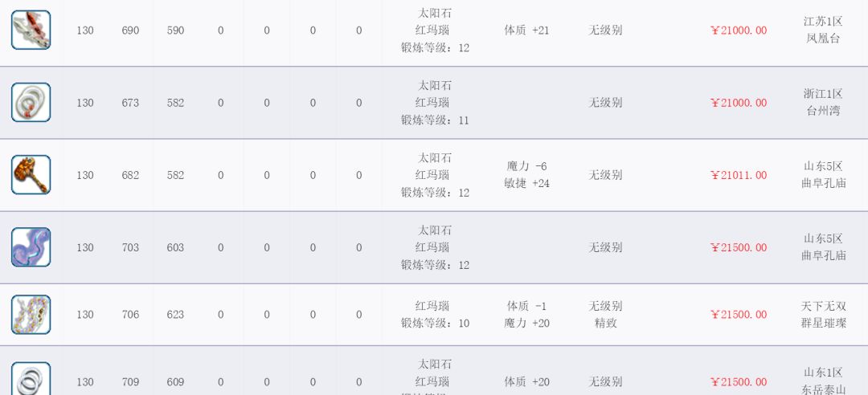Open server 天下无双 群星璀璨
This screenshot has width=868, height=395.
tap(824, 315)
